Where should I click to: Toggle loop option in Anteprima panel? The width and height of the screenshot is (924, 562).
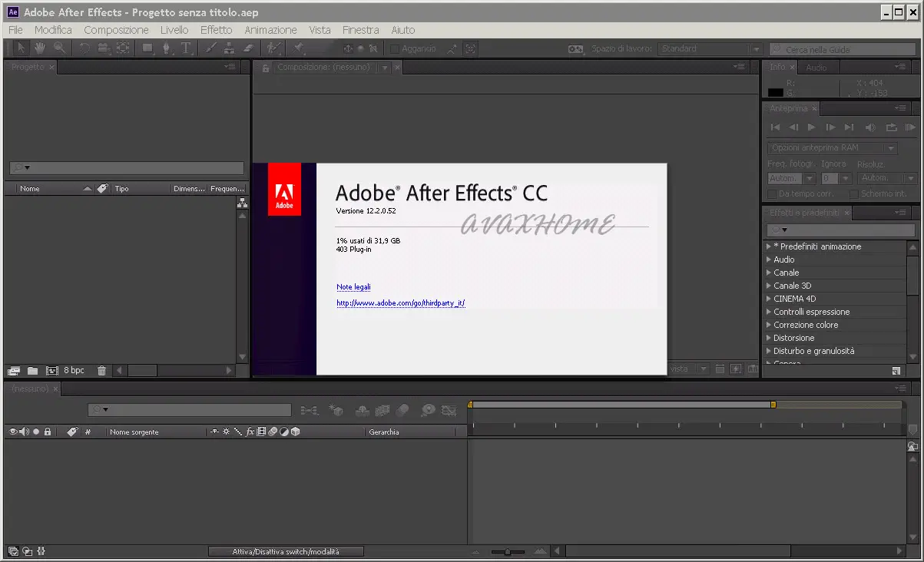click(x=891, y=127)
